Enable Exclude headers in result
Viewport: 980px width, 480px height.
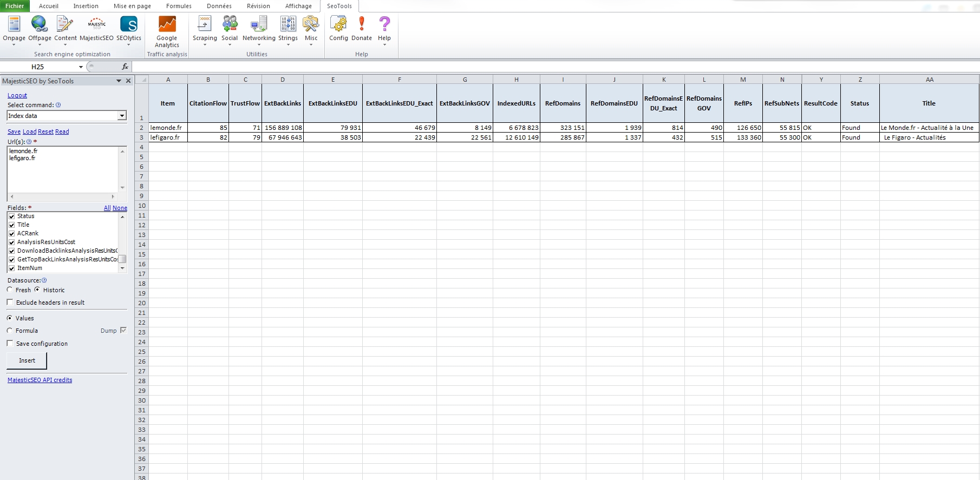click(10, 302)
